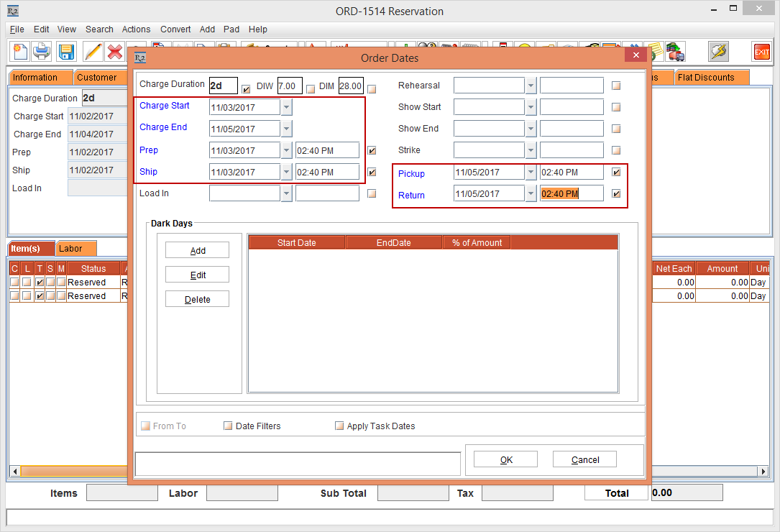
Task: Delete using the red X toolbar icon
Action: click(114, 51)
